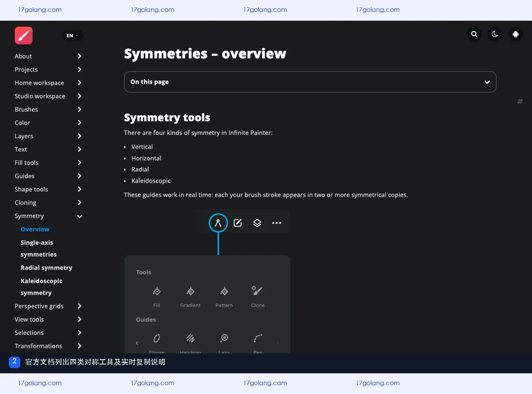532x394 pixels.
Task: Open View tools section
Action: coord(29,319)
